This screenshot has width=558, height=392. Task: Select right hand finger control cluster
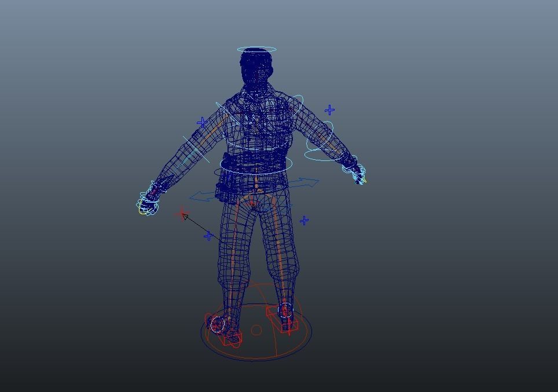click(356, 173)
